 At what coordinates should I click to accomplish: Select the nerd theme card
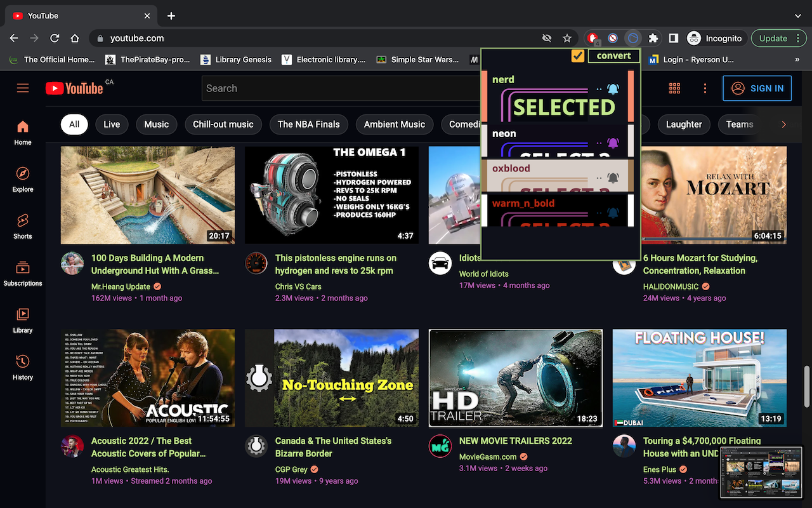pyautogui.click(x=558, y=97)
